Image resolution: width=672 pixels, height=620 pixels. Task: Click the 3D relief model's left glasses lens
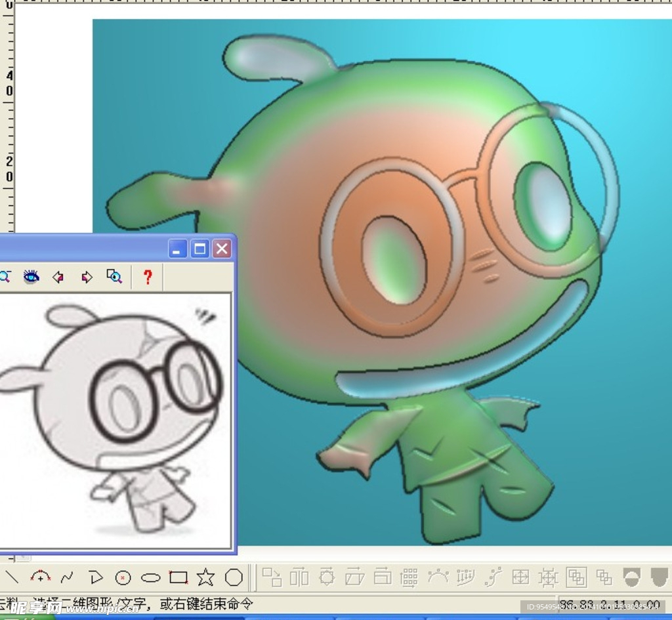[x=394, y=259]
